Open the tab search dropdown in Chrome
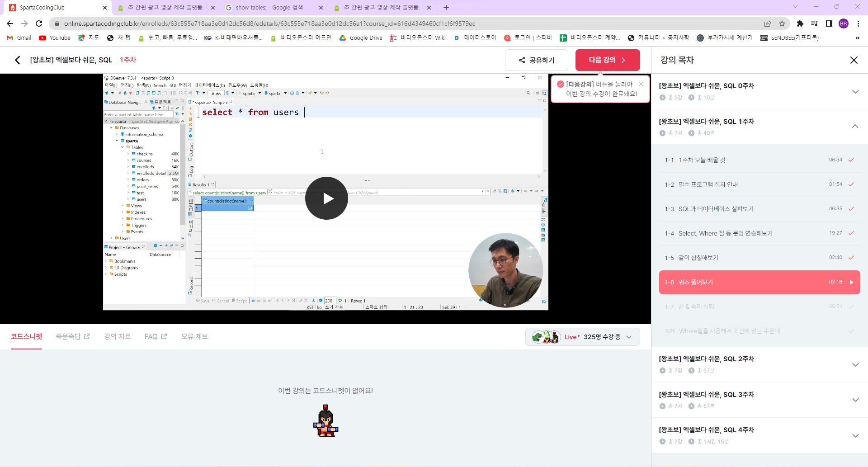The width and height of the screenshot is (868, 467). (795, 7)
